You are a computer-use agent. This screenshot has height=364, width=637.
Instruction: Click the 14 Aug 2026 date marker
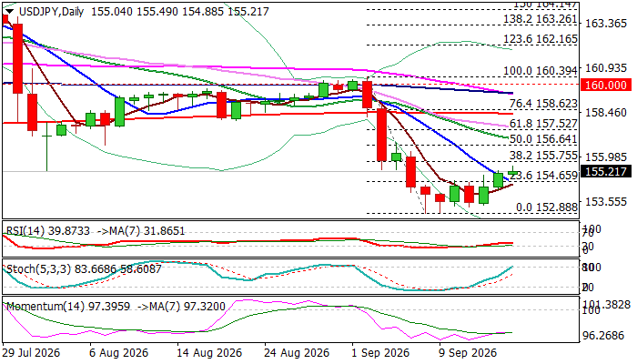click(x=209, y=353)
